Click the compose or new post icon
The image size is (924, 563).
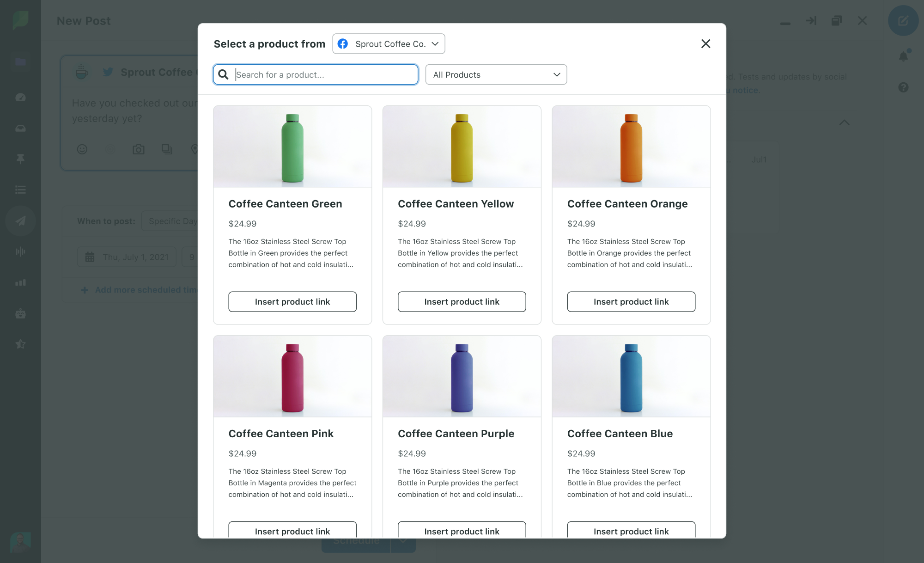[903, 20]
